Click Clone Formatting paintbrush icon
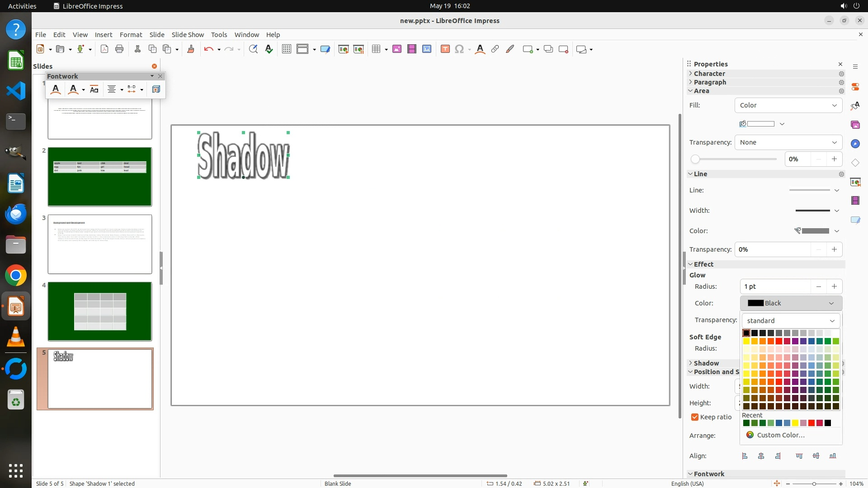This screenshot has width=868, height=488. pos(191,49)
